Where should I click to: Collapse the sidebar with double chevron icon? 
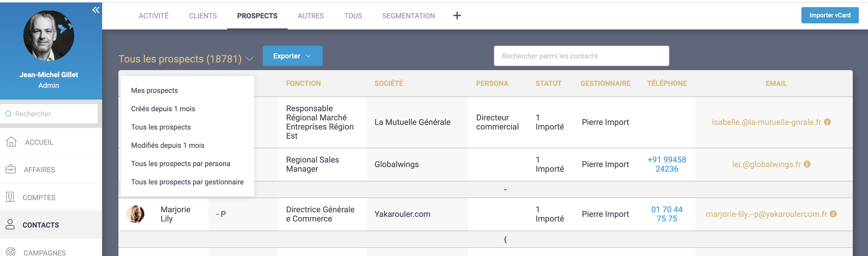pyautogui.click(x=96, y=10)
